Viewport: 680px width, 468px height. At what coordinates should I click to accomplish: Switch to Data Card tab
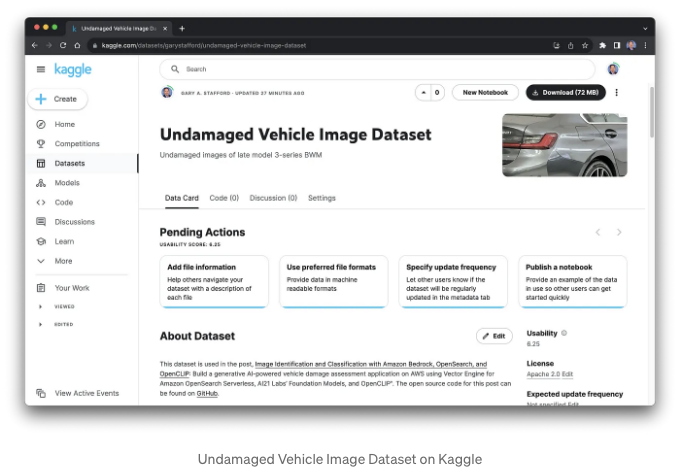click(x=181, y=198)
